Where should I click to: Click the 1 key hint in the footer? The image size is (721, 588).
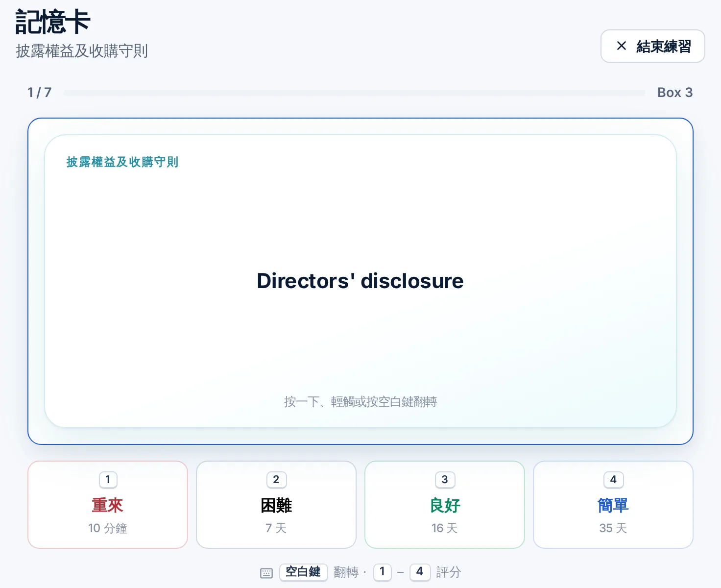[x=383, y=572]
